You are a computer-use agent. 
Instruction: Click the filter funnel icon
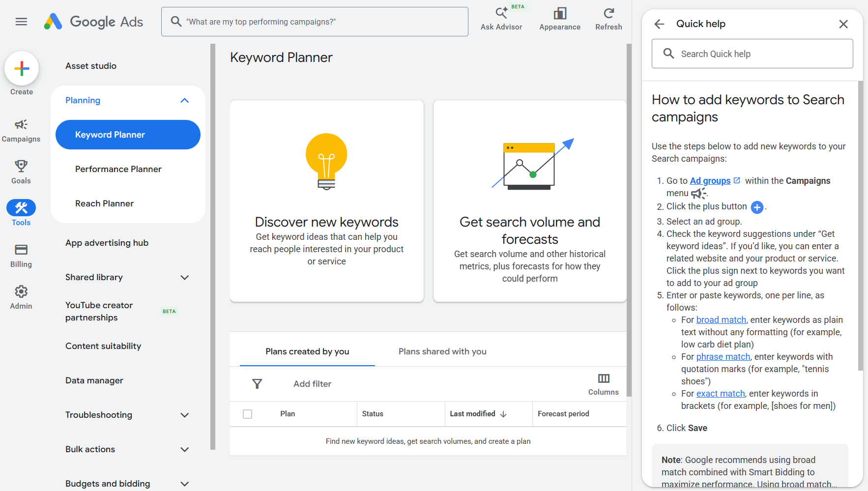tap(257, 384)
